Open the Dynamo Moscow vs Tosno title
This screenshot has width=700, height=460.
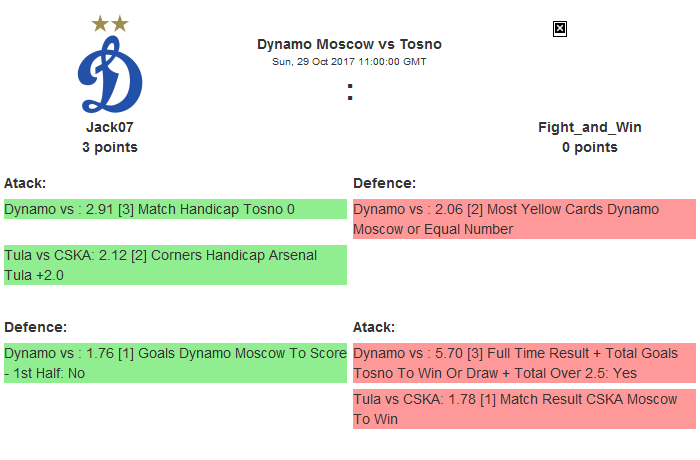tap(349, 44)
